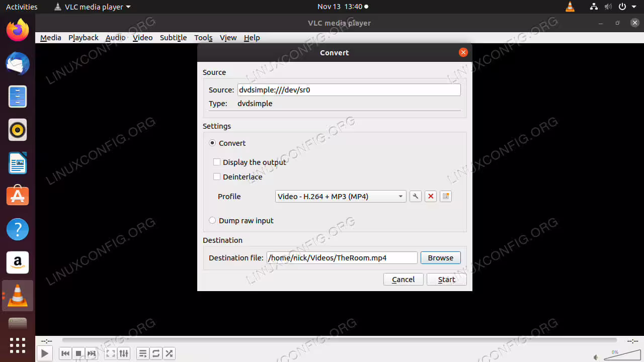The height and width of the screenshot is (362, 644).
Task: Launch Firefox from the dock
Action: tap(18, 30)
